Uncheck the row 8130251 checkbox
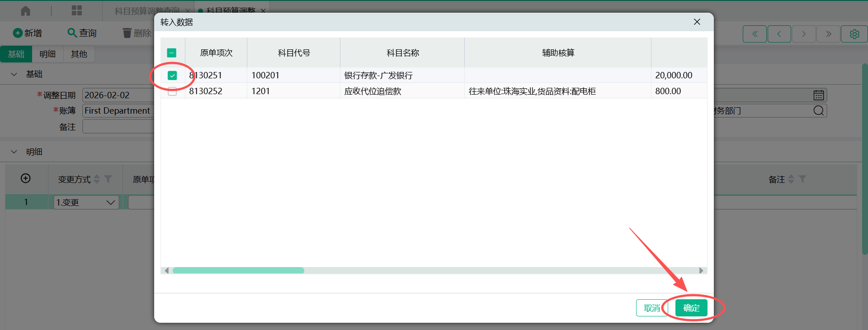The image size is (868, 330). click(172, 76)
